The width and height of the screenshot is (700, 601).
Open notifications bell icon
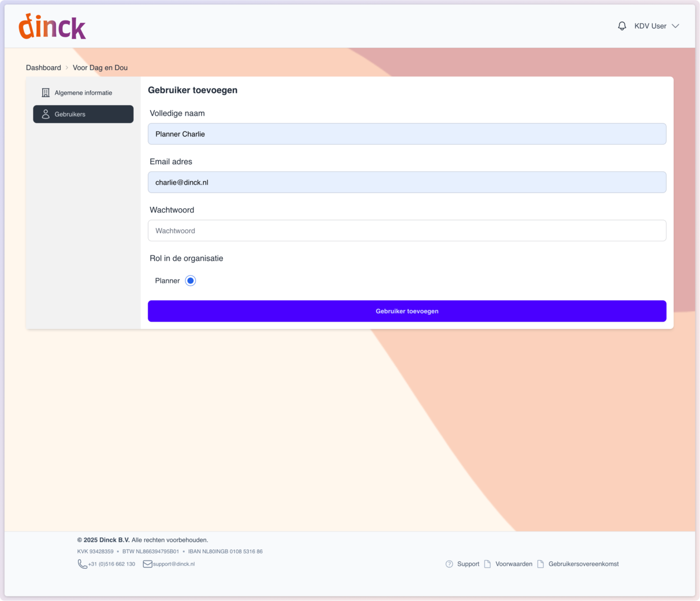622,26
